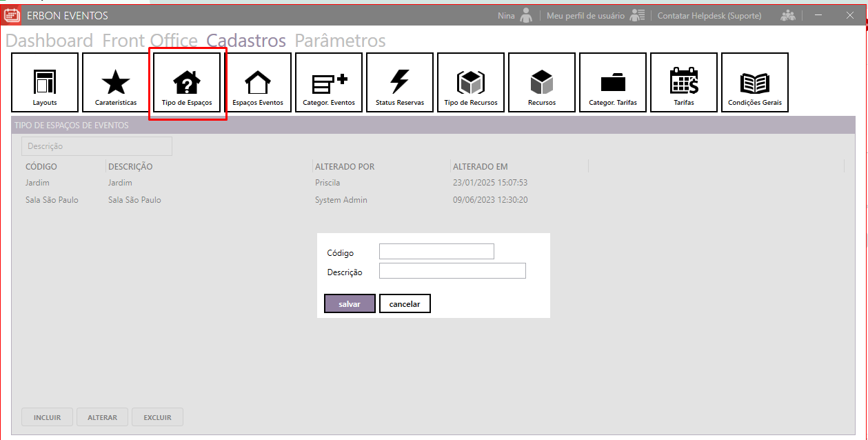Switch to the Dashboard tab
Image resolution: width=868 pixels, height=440 pixels.
(x=49, y=41)
